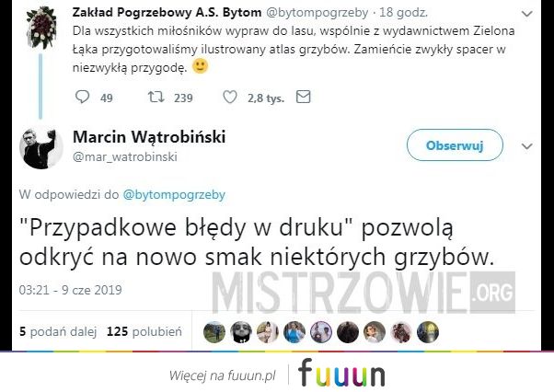The height and width of the screenshot is (392, 554).
Task: Click the first liker avatar in row
Action: coord(214,332)
